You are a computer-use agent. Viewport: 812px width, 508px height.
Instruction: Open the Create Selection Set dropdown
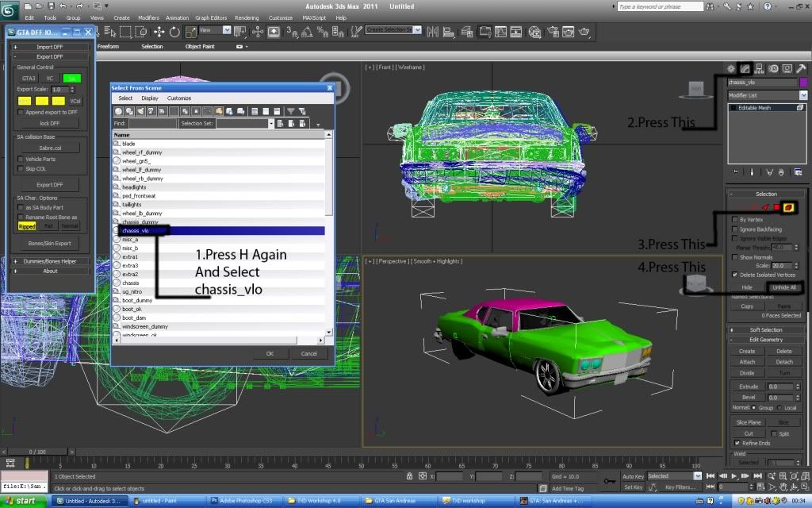[417, 30]
